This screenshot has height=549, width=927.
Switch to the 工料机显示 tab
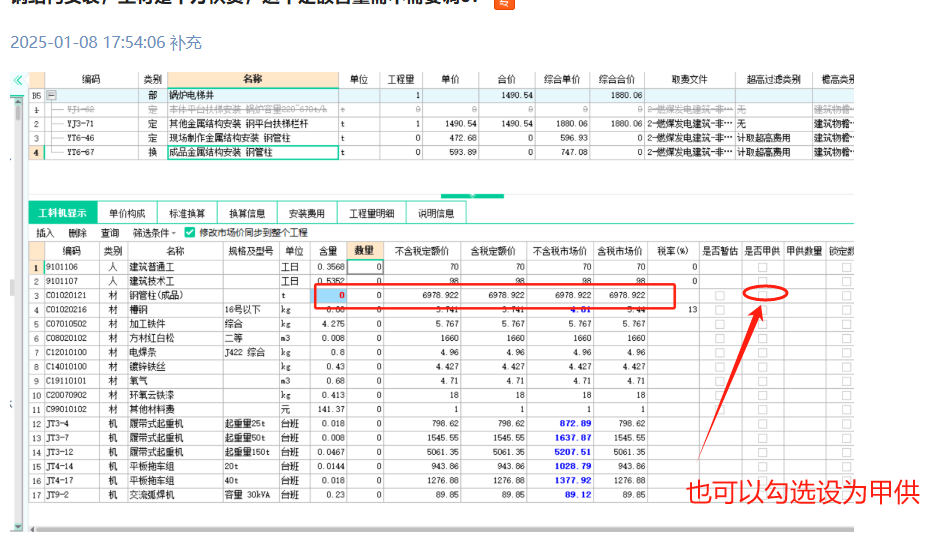coord(63,213)
